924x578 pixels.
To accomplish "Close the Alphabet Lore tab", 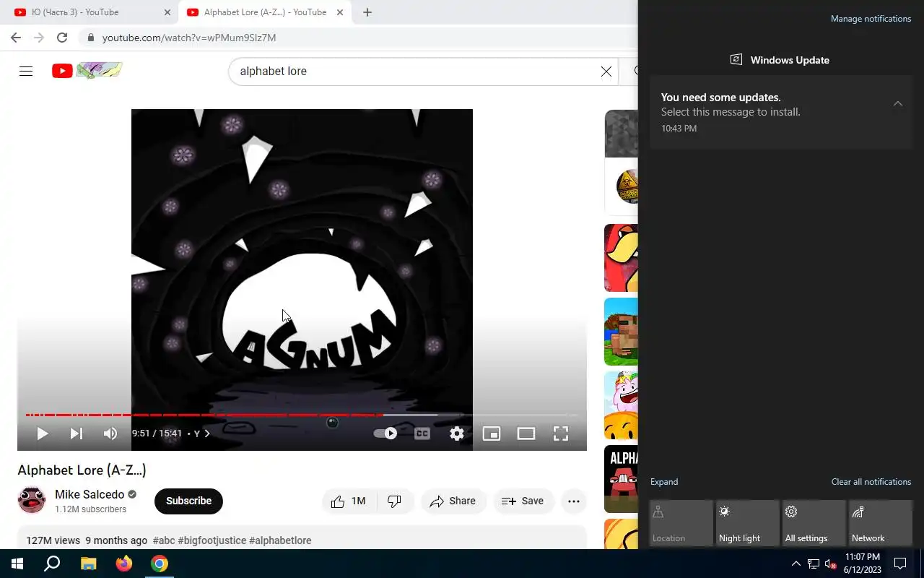I will [x=341, y=12].
